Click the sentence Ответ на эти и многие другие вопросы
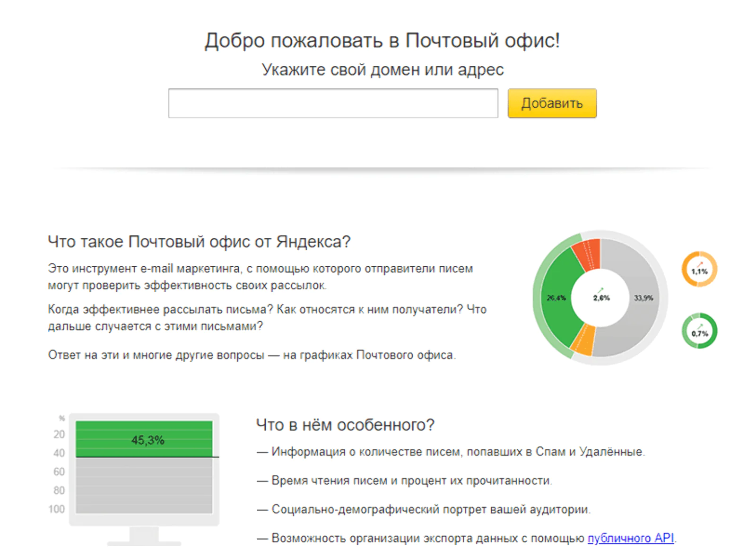 (x=252, y=355)
